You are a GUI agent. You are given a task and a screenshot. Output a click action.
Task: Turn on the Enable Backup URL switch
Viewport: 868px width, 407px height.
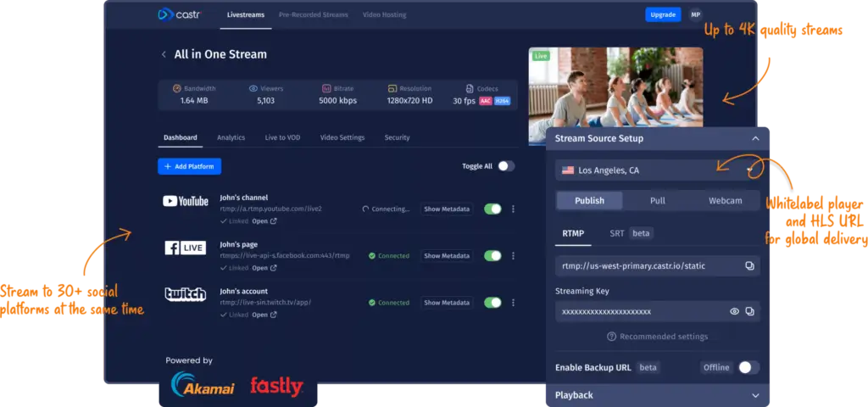749,368
